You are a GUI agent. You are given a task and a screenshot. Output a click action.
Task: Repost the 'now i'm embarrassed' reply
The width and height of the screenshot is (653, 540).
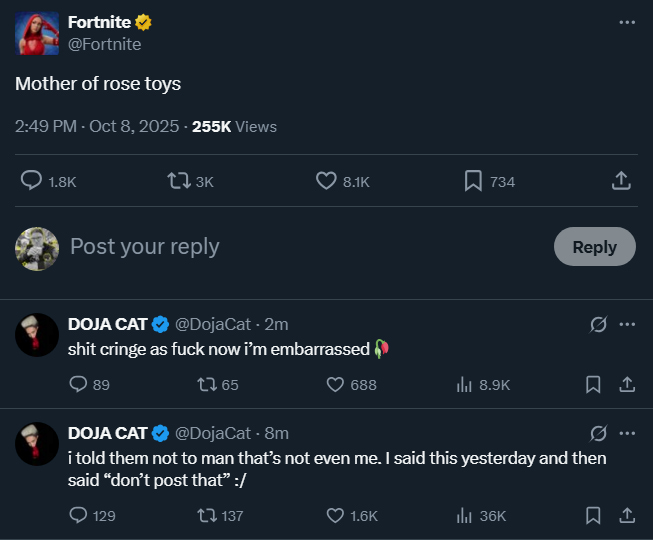tap(207, 384)
